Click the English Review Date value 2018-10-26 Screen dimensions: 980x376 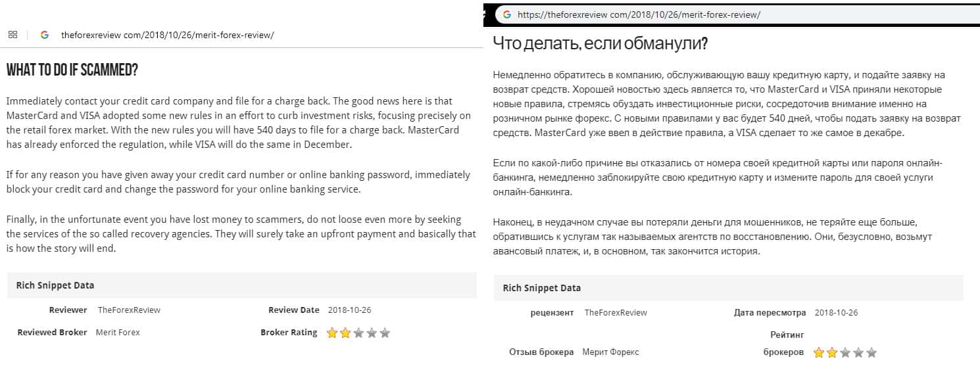(x=349, y=310)
